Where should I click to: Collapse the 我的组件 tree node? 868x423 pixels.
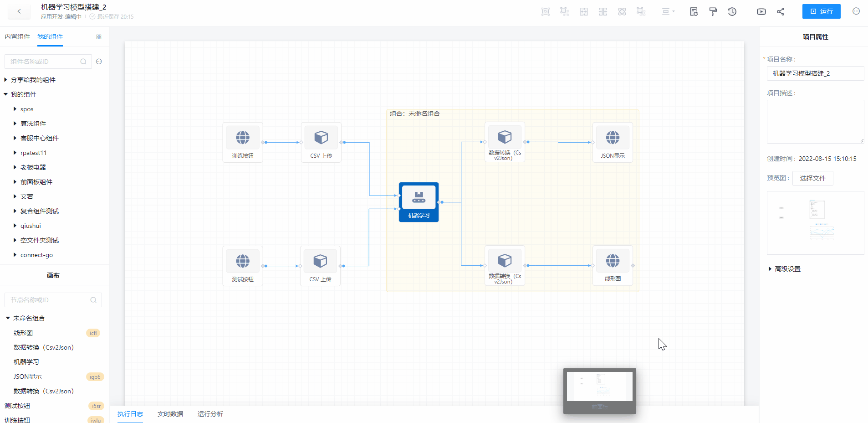pyautogui.click(x=5, y=94)
